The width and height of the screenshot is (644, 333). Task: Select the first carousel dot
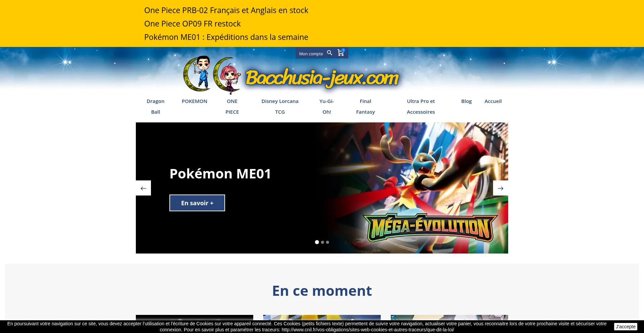(317, 242)
